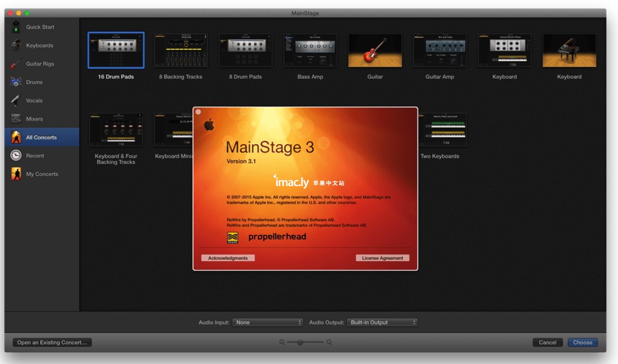Image resolution: width=618 pixels, height=364 pixels.
Task: Select Keyboards category in sidebar
Action: coord(42,45)
